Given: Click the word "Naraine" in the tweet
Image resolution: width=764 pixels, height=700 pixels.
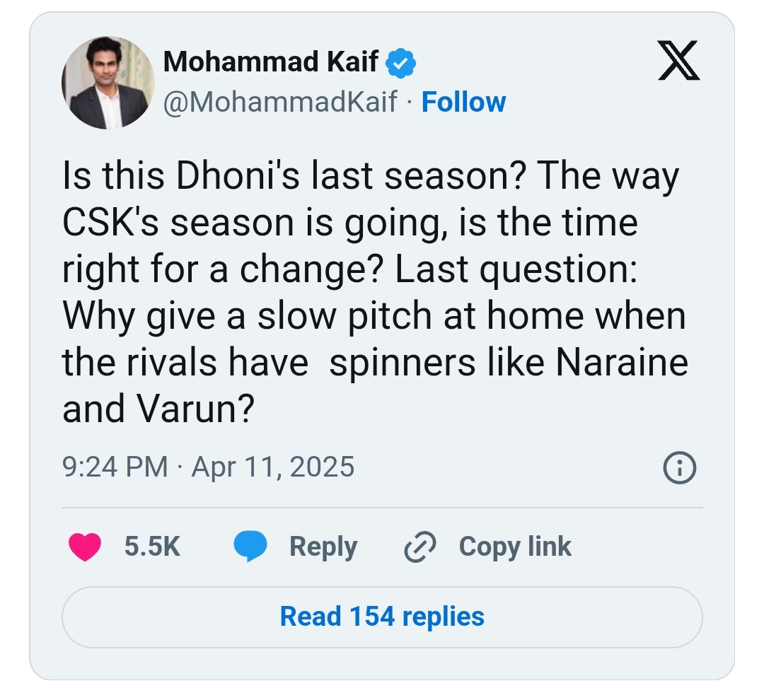Looking at the screenshot, I should click(622, 362).
